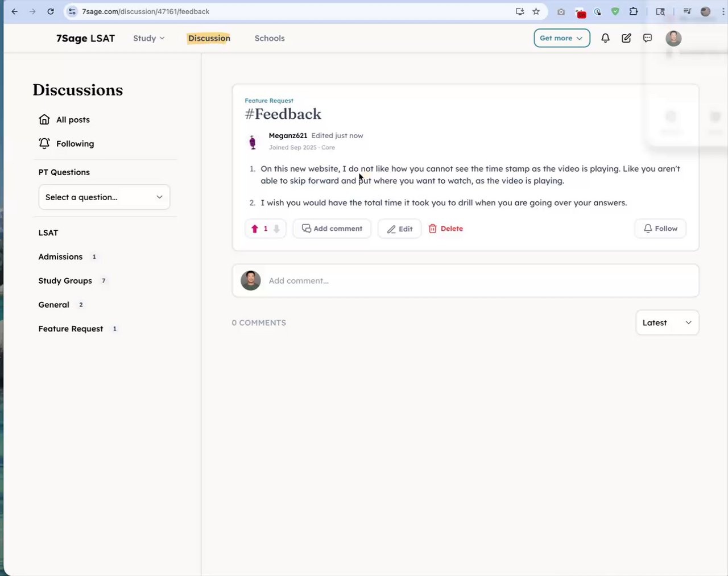Click the green shield extension icon

pyautogui.click(x=615, y=11)
